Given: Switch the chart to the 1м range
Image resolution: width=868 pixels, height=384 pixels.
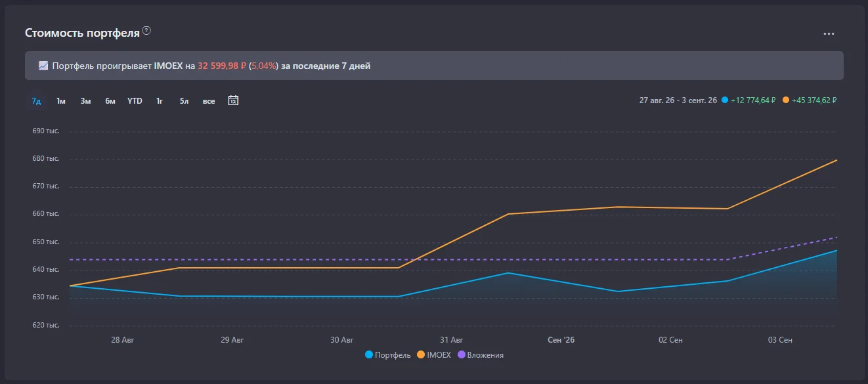Looking at the screenshot, I should point(61,101).
